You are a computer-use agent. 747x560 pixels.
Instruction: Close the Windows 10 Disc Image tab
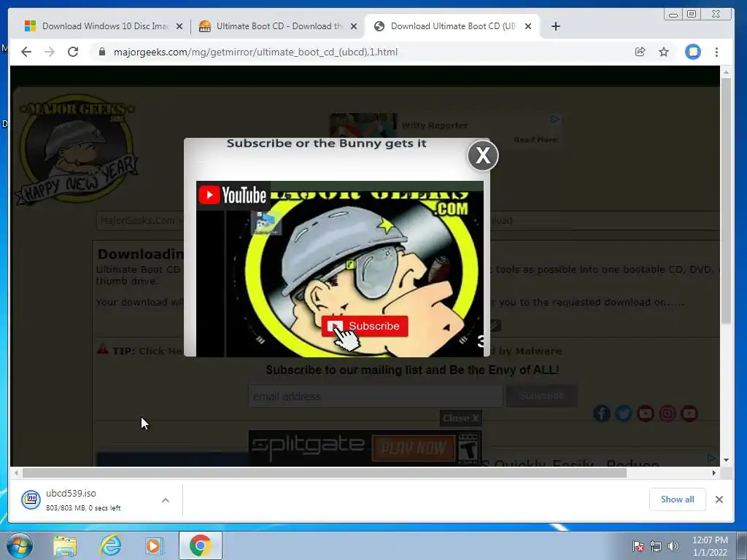tap(179, 26)
